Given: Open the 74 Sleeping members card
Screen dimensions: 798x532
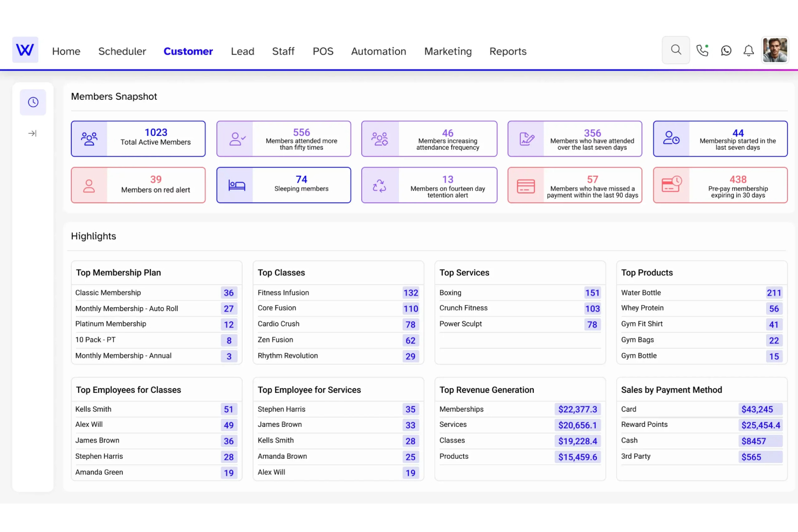Looking at the screenshot, I should [284, 185].
